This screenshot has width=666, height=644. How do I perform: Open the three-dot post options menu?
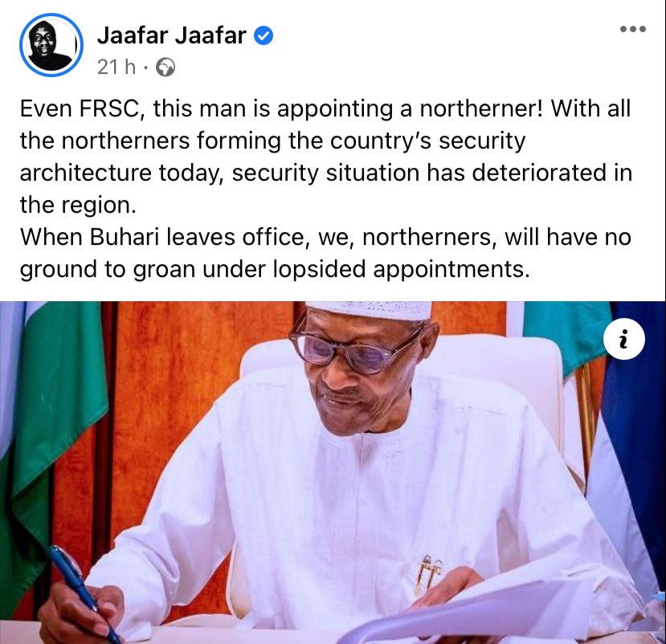[x=633, y=29]
